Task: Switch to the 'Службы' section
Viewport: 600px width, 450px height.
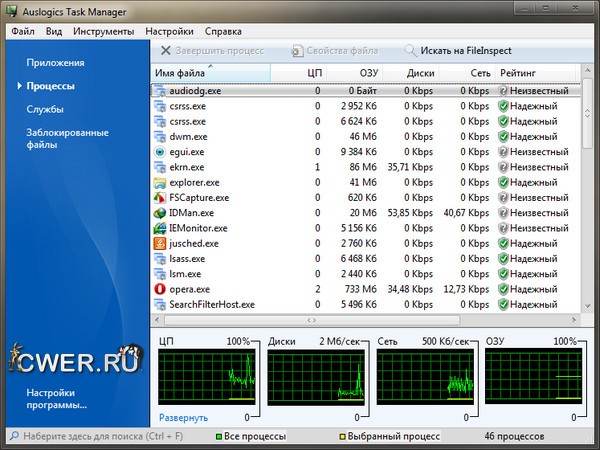Action: (45, 109)
